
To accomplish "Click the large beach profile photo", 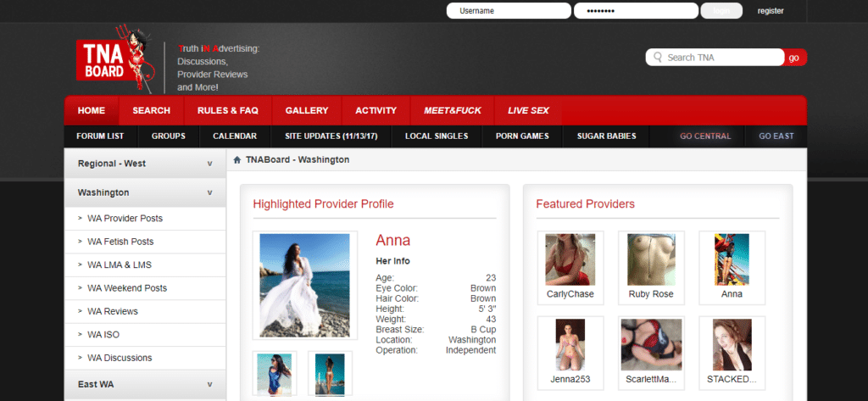I will (305, 285).
